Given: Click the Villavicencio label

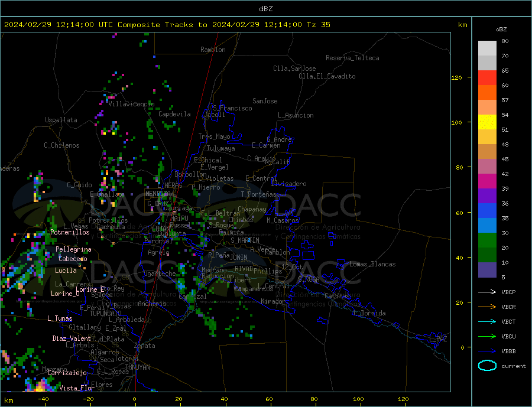Looking at the screenshot, I should 131,104.
